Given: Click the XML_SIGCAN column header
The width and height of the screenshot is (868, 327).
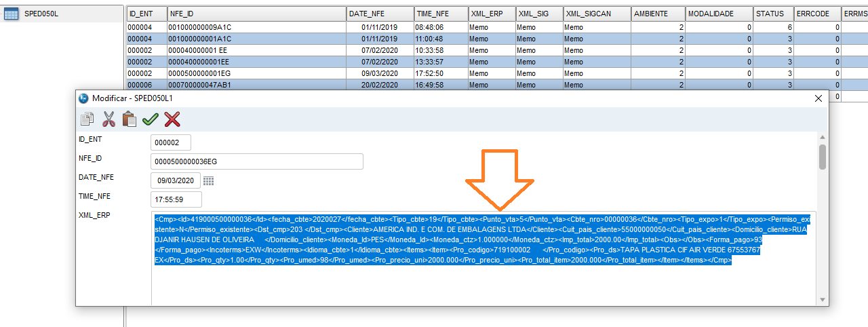Looking at the screenshot, I should (597, 14).
